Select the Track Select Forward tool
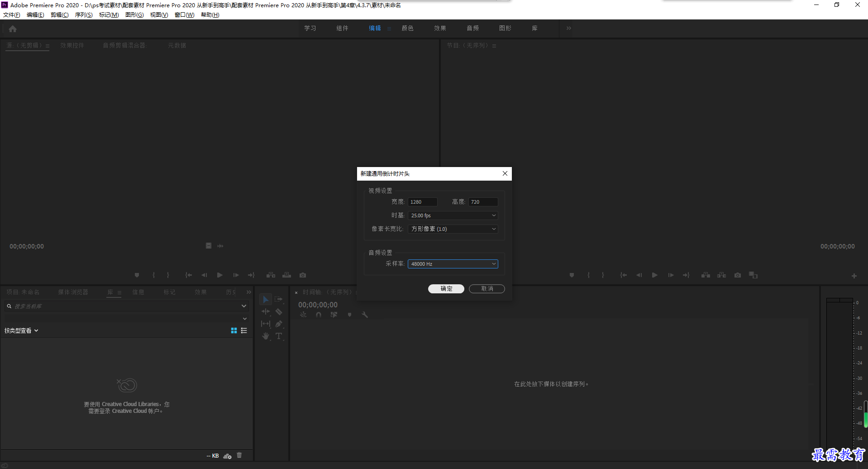This screenshot has height=469, width=868. point(279,299)
